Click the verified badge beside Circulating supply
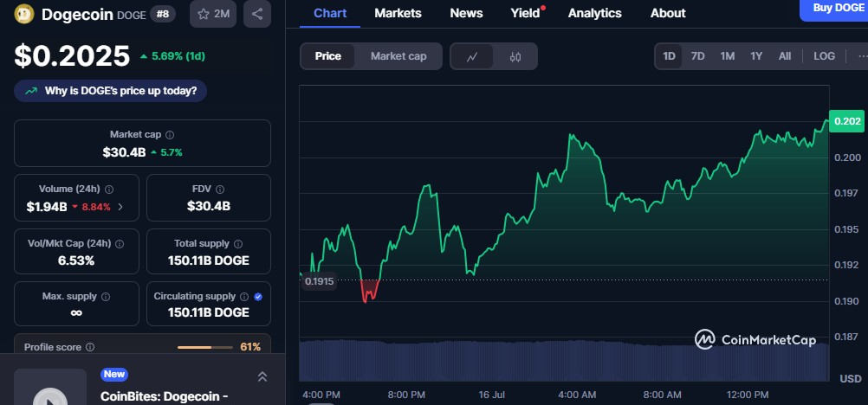Viewport: 868px width, 405px height. tap(258, 297)
